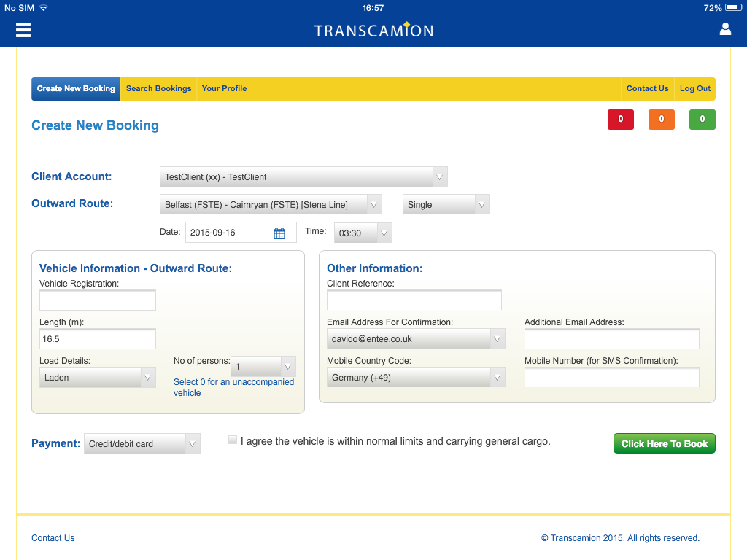
Task: Select the Create New Booking tab
Action: (x=76, y=88)
